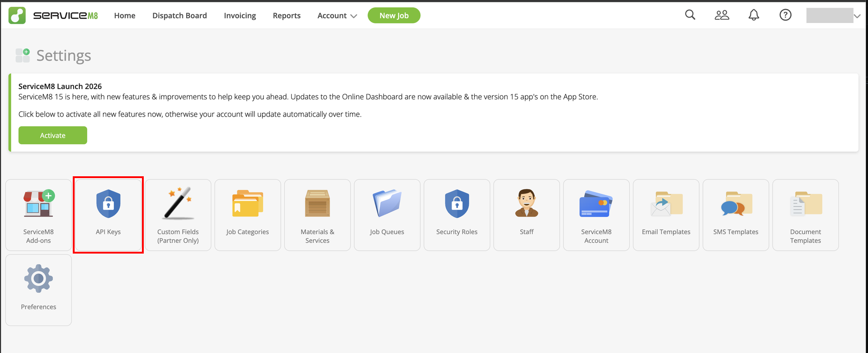
Task: Open the Preferences gear icon
Action: tap(38, 278)
